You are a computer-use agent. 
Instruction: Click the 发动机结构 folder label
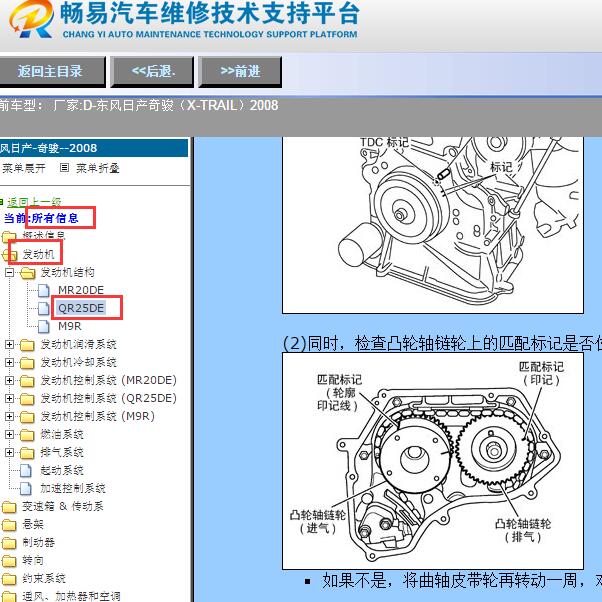point(67,272)
